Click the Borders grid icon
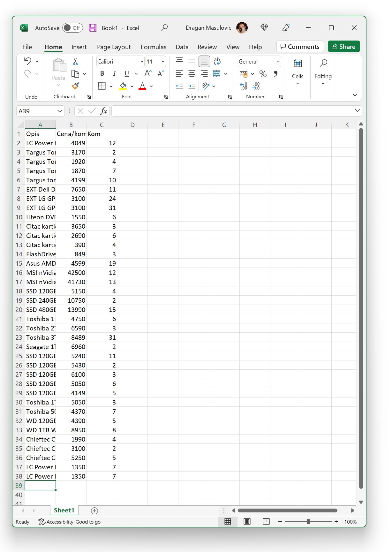The height and width of the screenshot is (552, 392). (102, 86)
